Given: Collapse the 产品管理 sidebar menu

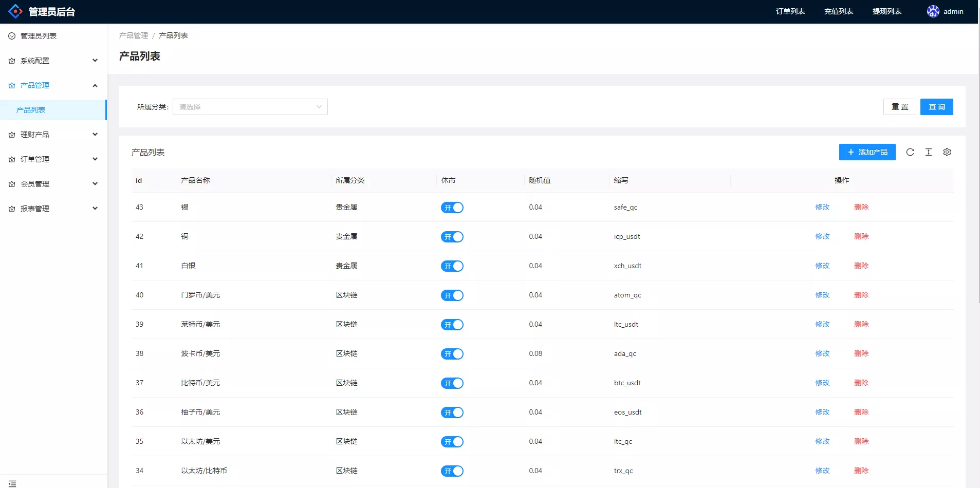Looking at the screenshot, I should pyautogui.click(x=53, y=85).
